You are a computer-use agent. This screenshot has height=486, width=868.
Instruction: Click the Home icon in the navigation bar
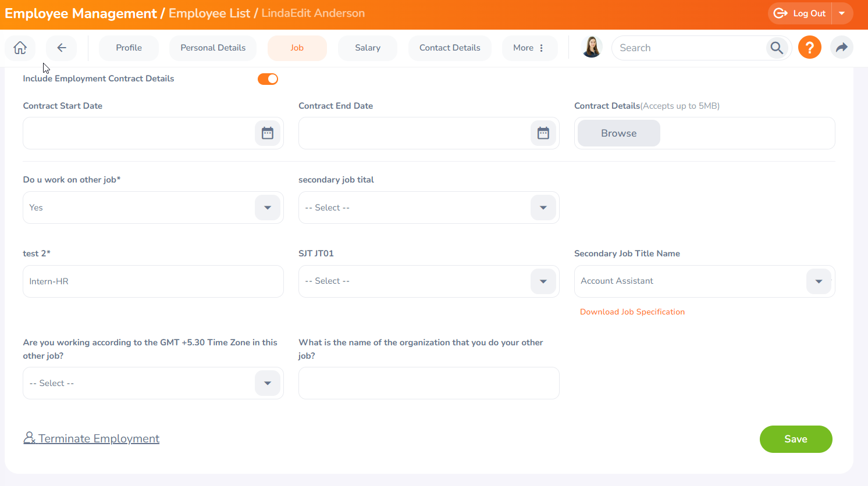point(20,48)
